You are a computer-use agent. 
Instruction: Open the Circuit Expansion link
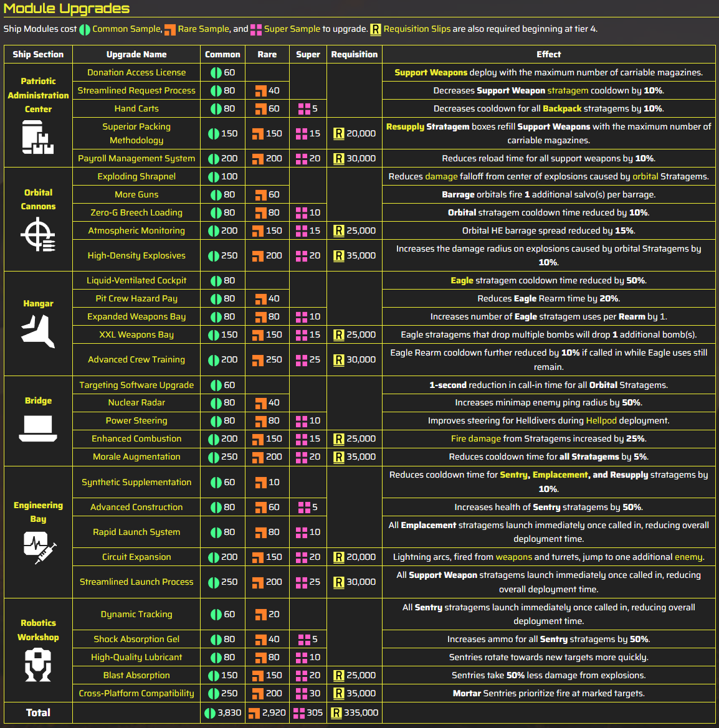coord(136,557)
